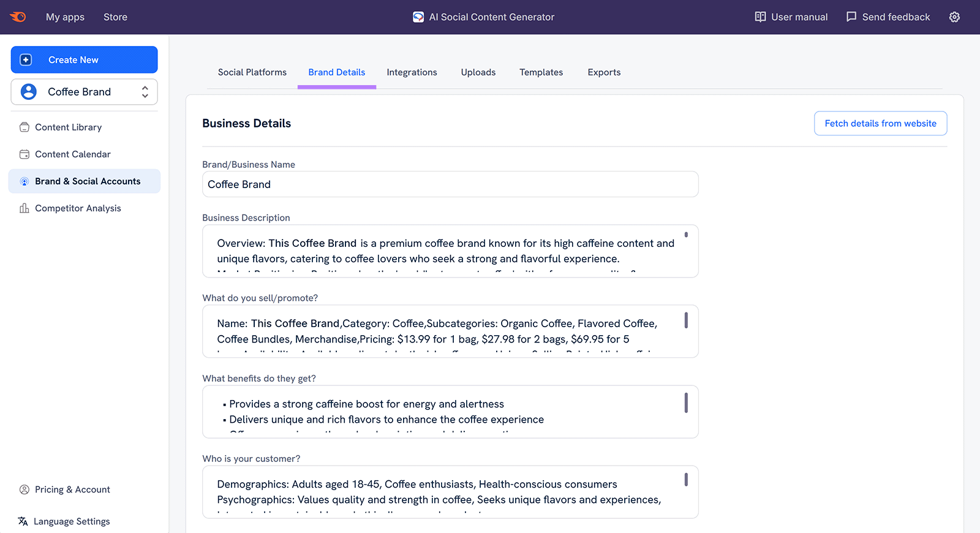Click the Send feedback speech bubble icon
The image size is (980, 533).
[x=851, y=17]
